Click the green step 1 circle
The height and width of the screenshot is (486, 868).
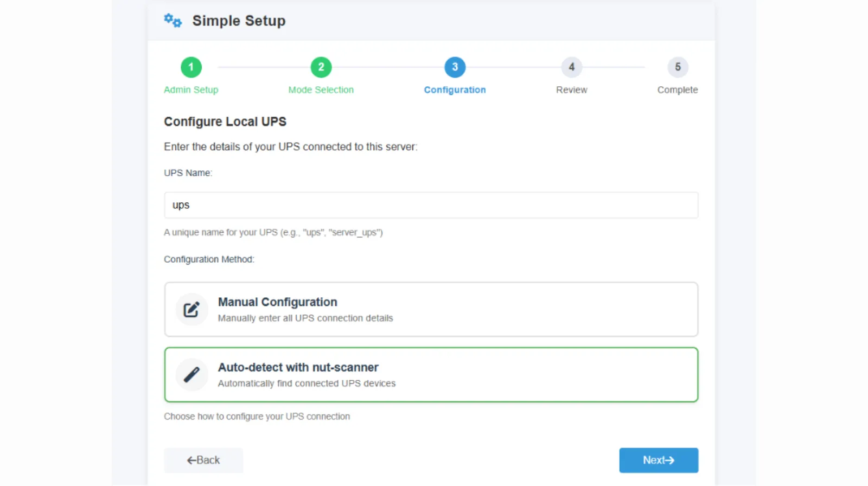(x=191, y=67)
